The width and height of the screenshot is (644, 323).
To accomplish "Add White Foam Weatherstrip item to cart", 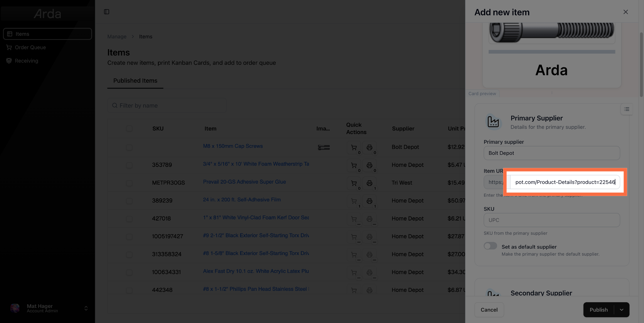I will pos(354,165).
